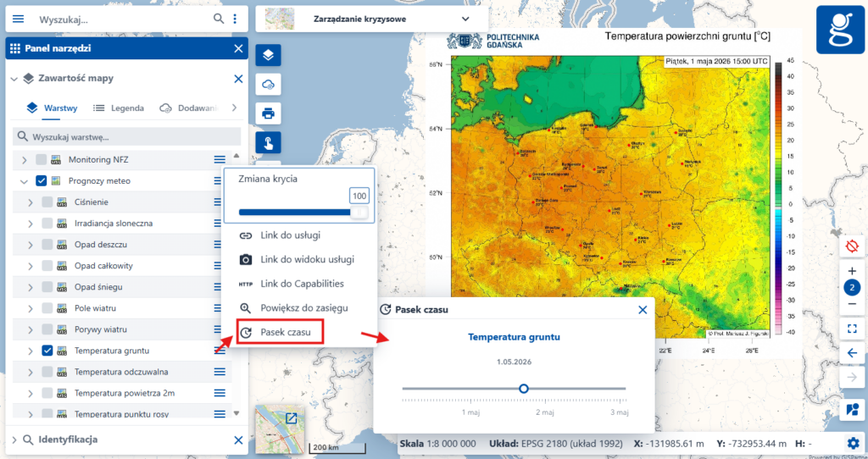The height and width of the screenshot is (459, 868).
Task: Open Temperatura powietrza 2m options menu
Action: (220, 393)
